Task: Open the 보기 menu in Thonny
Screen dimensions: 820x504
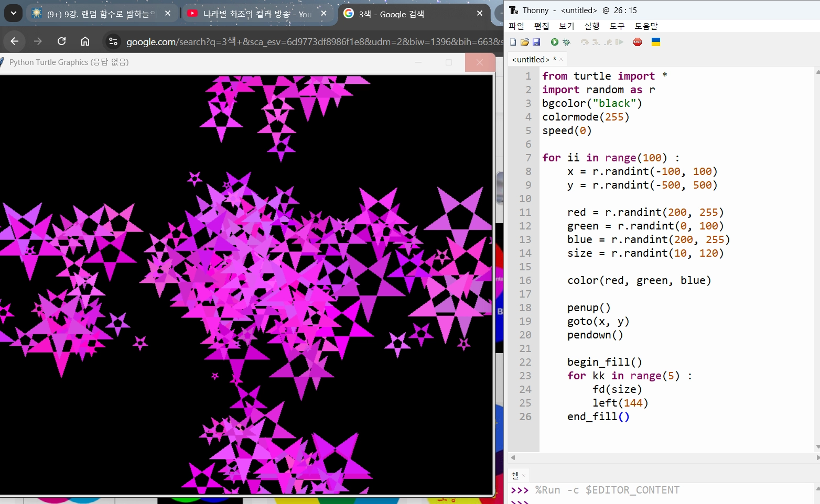Action: point(566,26)
